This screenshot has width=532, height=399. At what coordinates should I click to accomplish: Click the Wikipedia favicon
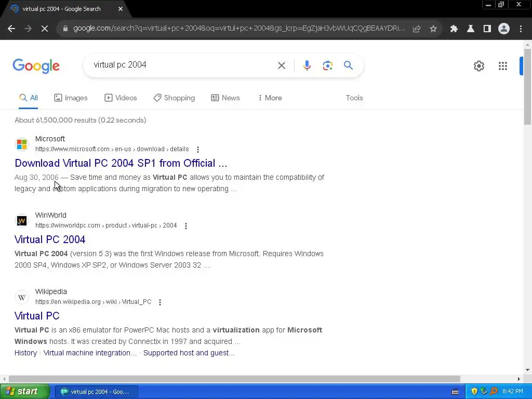coord(22,297)
